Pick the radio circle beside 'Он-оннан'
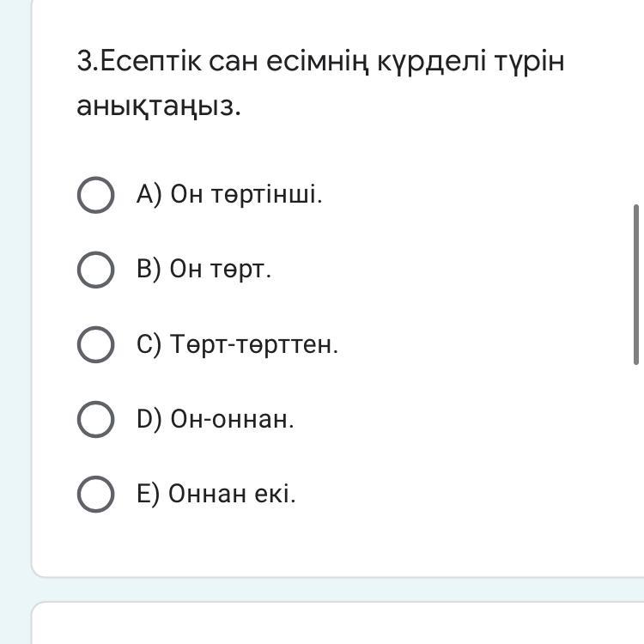 click(95, 420)
